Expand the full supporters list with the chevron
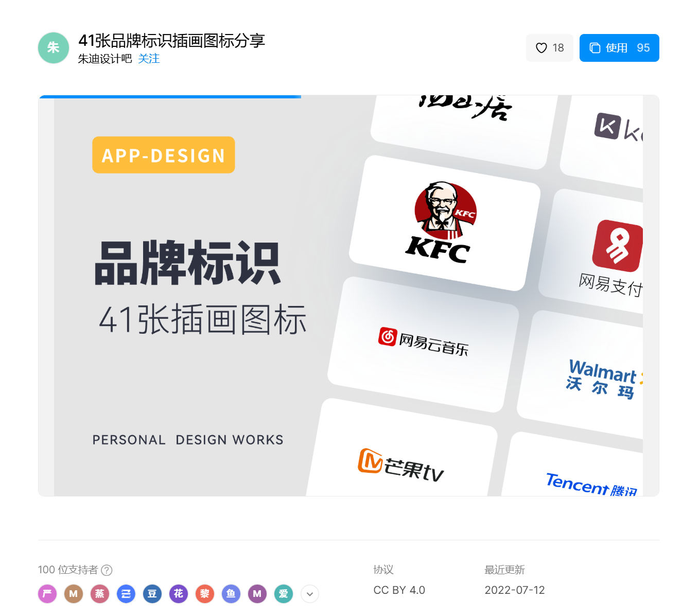682x616 pixels. [x=310, y=594]
